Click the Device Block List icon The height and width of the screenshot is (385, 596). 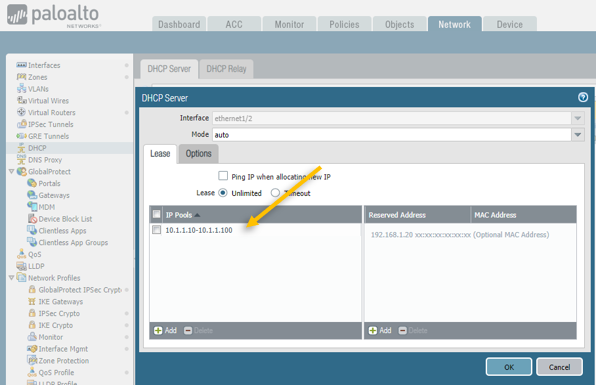click(x=32, y=219)
